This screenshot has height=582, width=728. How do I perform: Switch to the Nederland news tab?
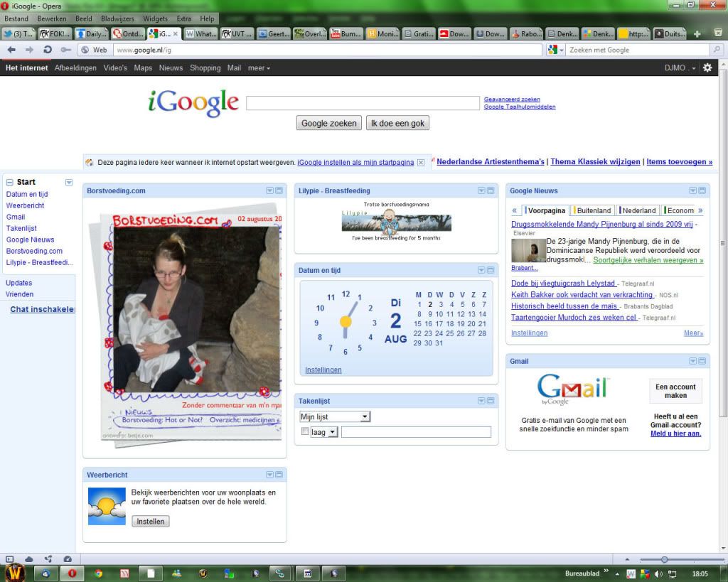point(638,210)
